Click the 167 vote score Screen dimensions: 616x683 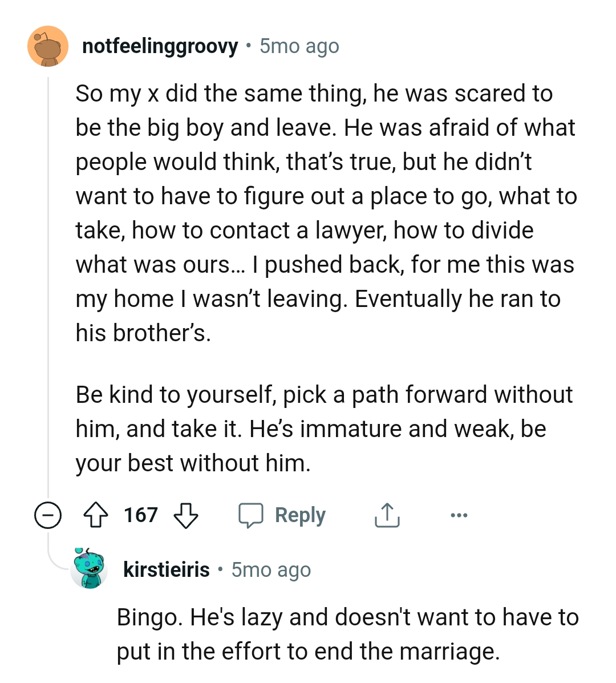142,515
